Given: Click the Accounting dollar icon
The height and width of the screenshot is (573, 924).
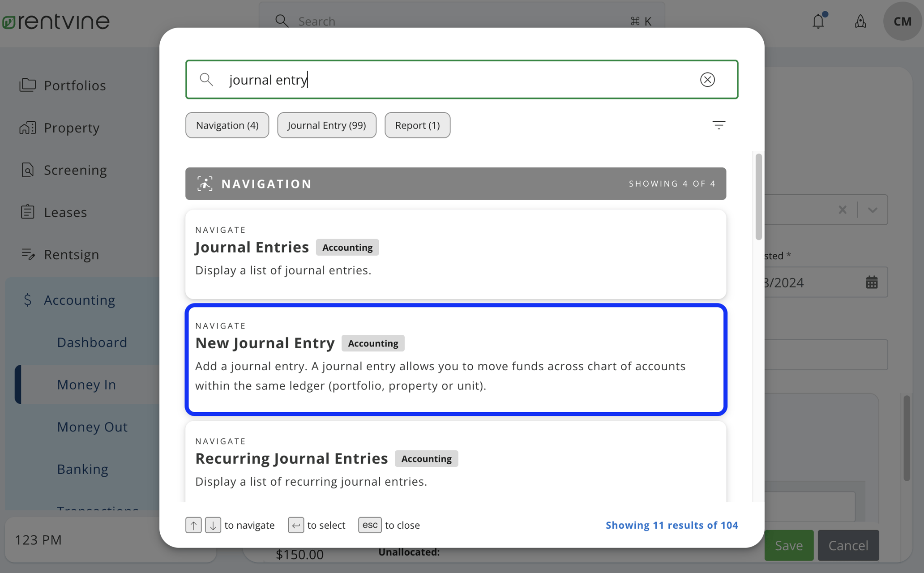Looking at the screenshot, I should pyautogui.click(x=28, y=299).
